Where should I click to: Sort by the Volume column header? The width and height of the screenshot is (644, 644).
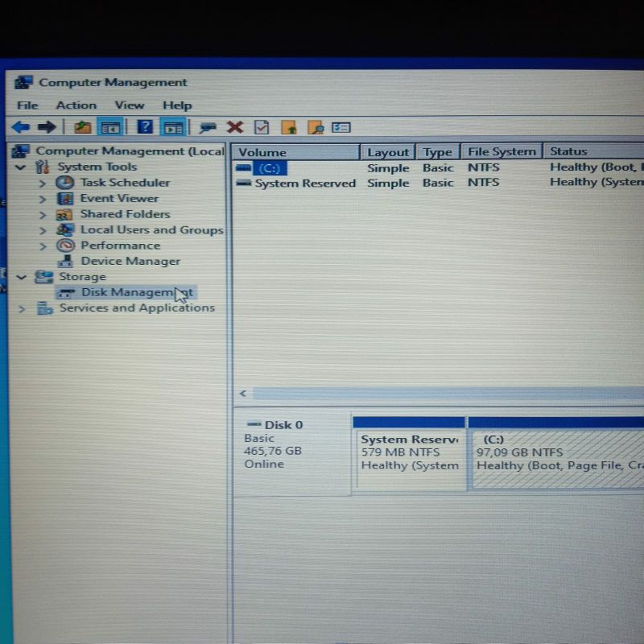tap(296, 152)
